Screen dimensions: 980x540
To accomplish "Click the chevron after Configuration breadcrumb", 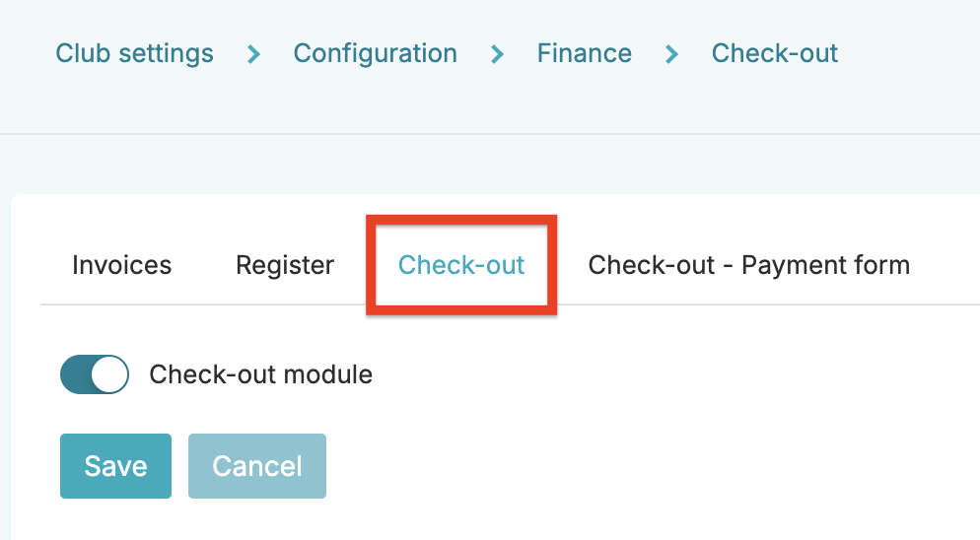I will click(497, 53).
